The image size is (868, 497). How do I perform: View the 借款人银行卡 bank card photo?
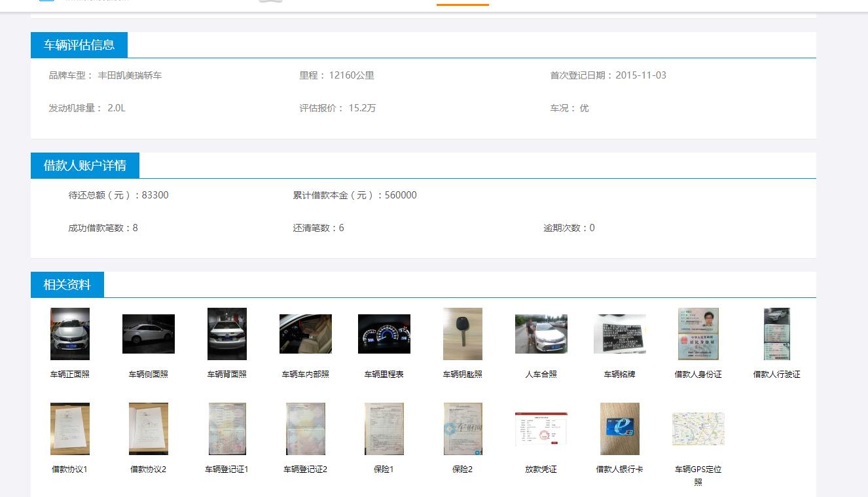[619, 429]
